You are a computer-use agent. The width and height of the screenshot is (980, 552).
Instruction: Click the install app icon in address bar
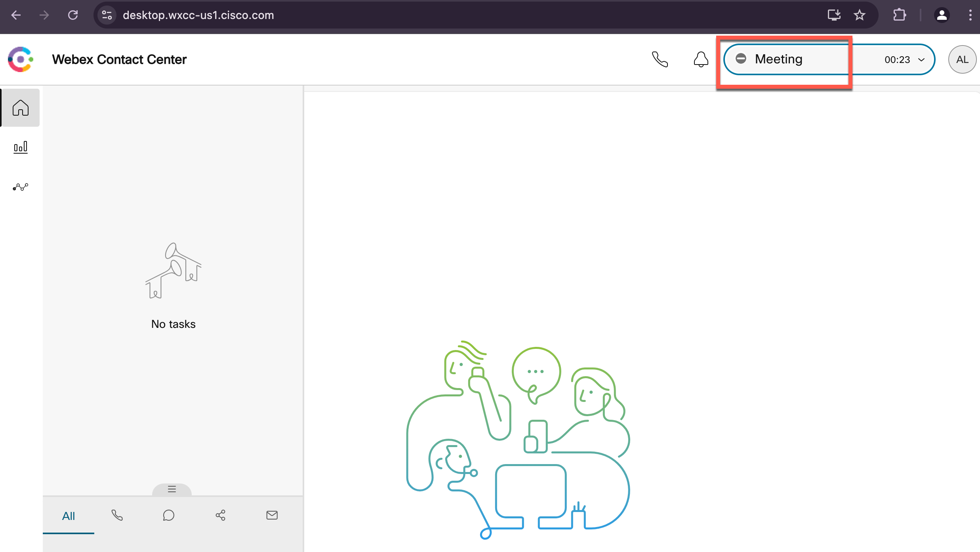click(834, 15)
